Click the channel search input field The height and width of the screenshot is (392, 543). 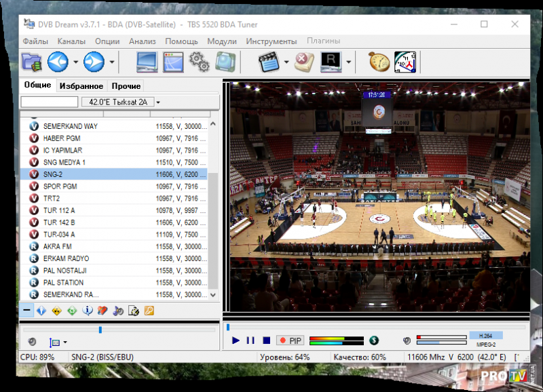[50, 102]
